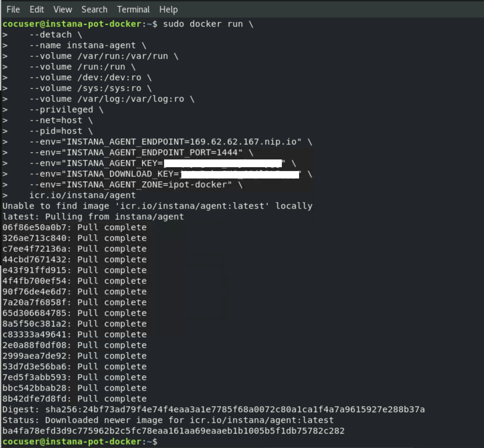Click the 'sudo docker run' command text
Viewport: 484px width, 448px height.
[x=203, y=24]
